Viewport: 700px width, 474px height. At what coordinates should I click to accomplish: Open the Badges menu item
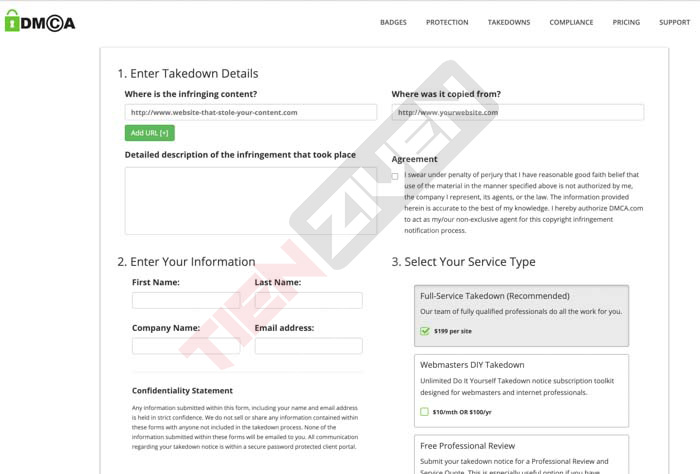[x=393, y=22]
